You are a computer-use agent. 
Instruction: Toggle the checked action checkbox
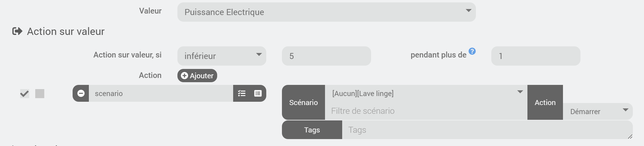[x=24, y=94]
